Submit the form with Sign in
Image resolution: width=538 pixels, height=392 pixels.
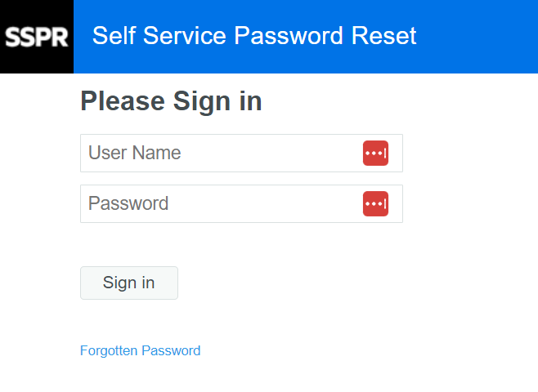(x=129, y=283)
